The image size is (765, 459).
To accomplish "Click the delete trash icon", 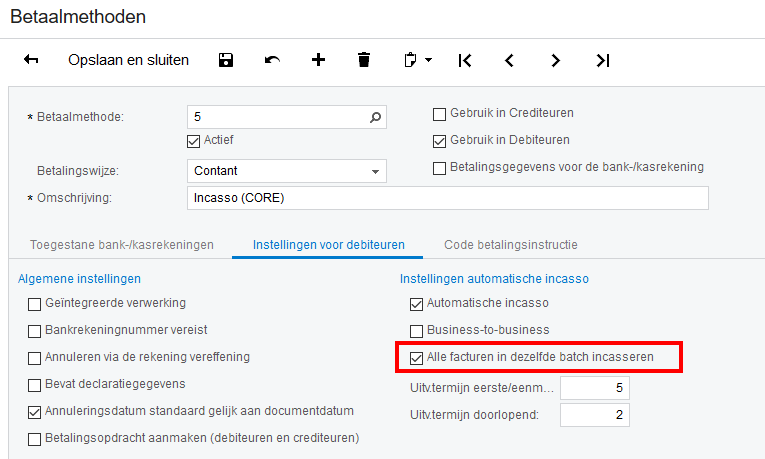I will tap(364, 60).
